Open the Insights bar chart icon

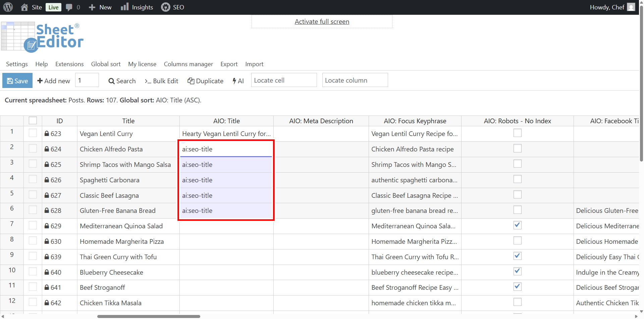click(x=124, y=7)
